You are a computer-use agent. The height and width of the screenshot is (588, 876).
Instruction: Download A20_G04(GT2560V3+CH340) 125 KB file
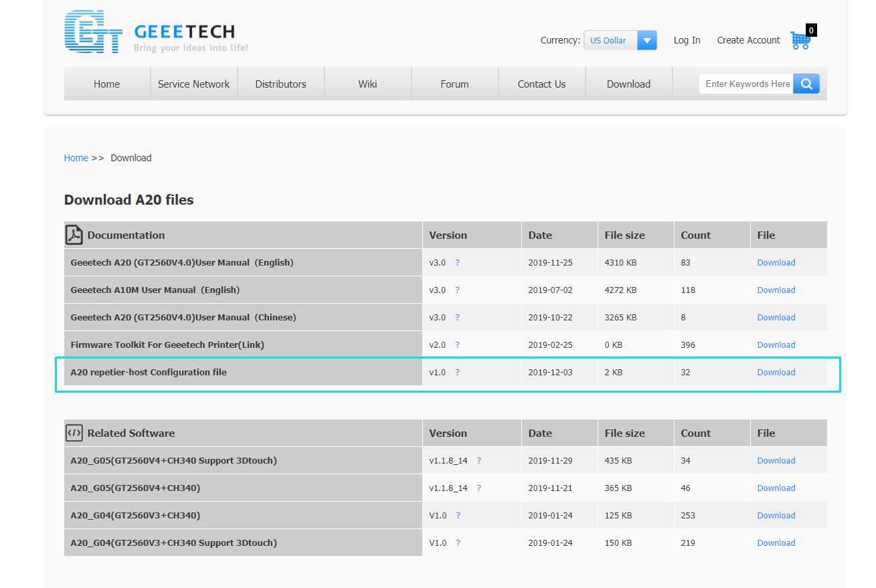click(x=776, y=515)
